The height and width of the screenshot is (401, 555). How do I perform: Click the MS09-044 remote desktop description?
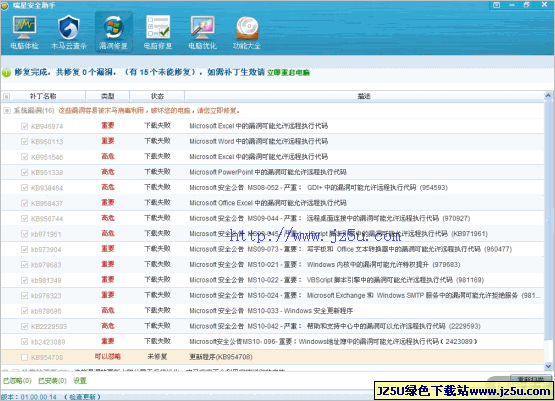click(330, 218)
